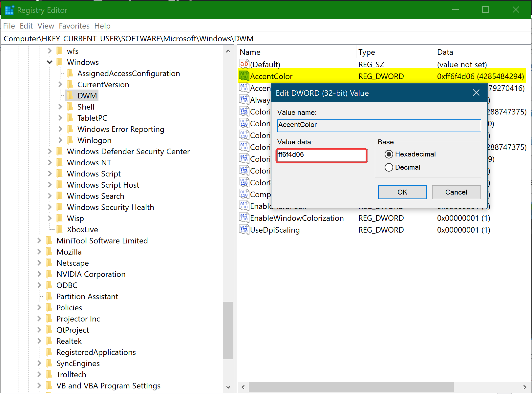Screen dimensions: 532x394
Task: Click the NVIDIA Corporation folder icon
Action: [49, 274]
